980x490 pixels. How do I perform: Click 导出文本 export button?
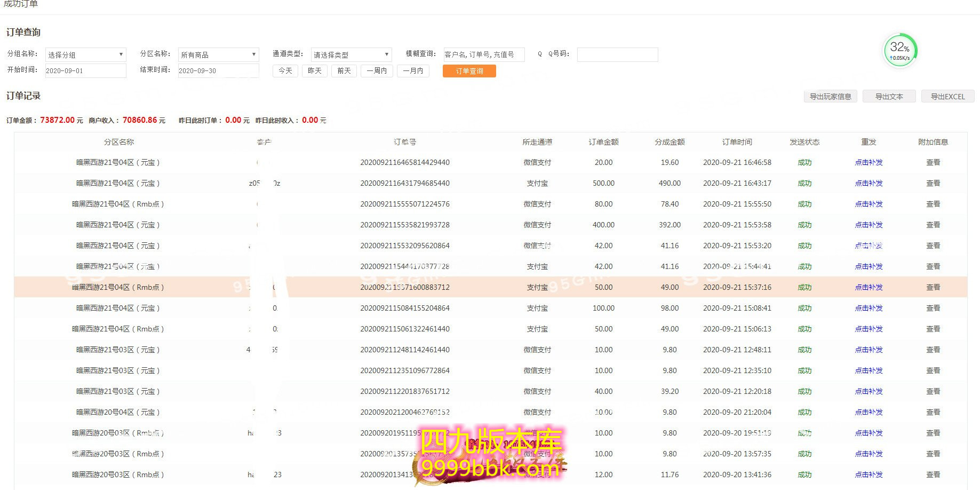(889, 97)
